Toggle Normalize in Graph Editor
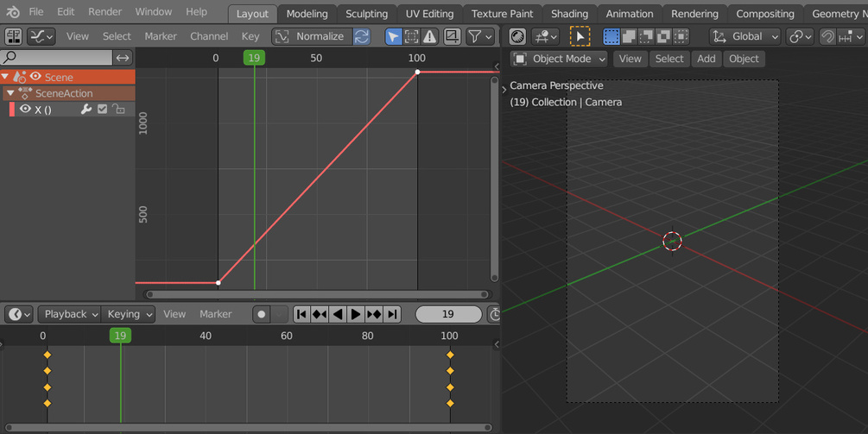Image resolution: width=868 pixels, height=434 pixels. [312, 36]
